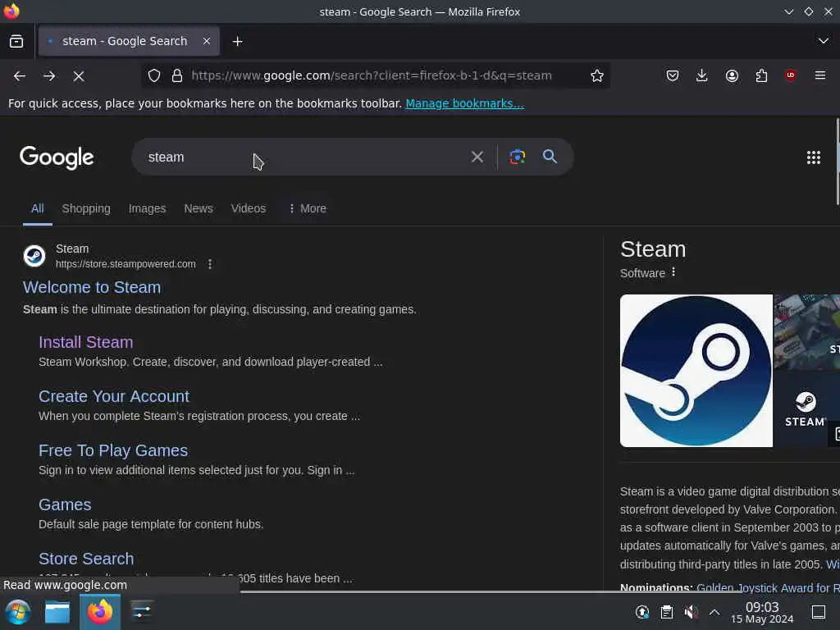
Task: Switch to the Shopping results tab
Action: [x=86, y=208]
